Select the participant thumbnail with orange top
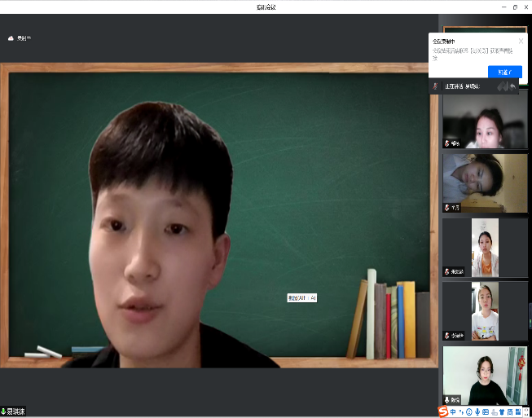 click(x=484, y=247)
